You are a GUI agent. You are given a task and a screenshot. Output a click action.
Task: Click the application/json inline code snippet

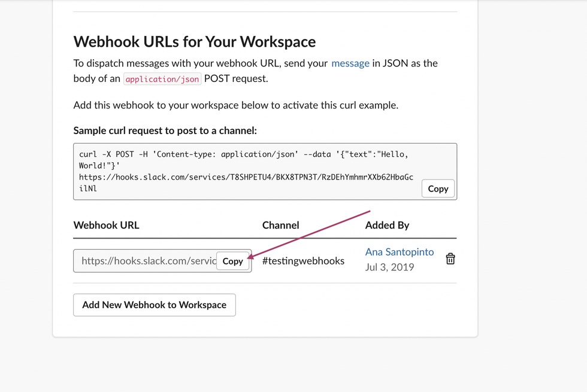(x=162, y=79)
